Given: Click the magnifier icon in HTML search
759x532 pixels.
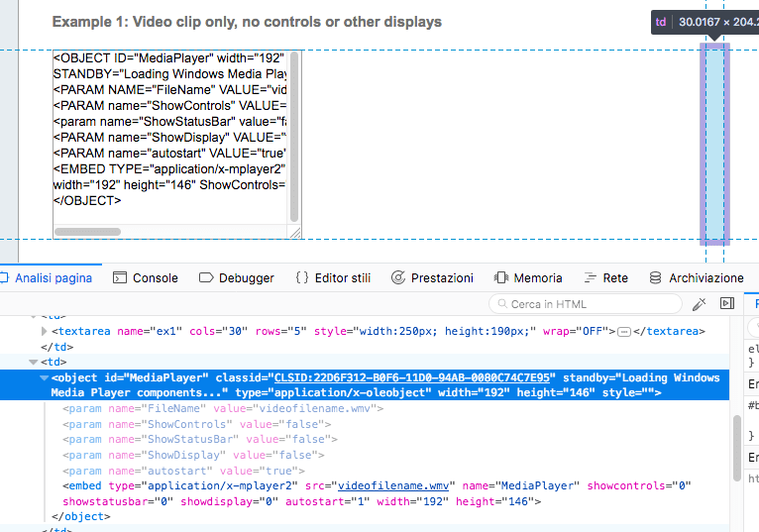Looking at the screenshot, I should 502,303.
